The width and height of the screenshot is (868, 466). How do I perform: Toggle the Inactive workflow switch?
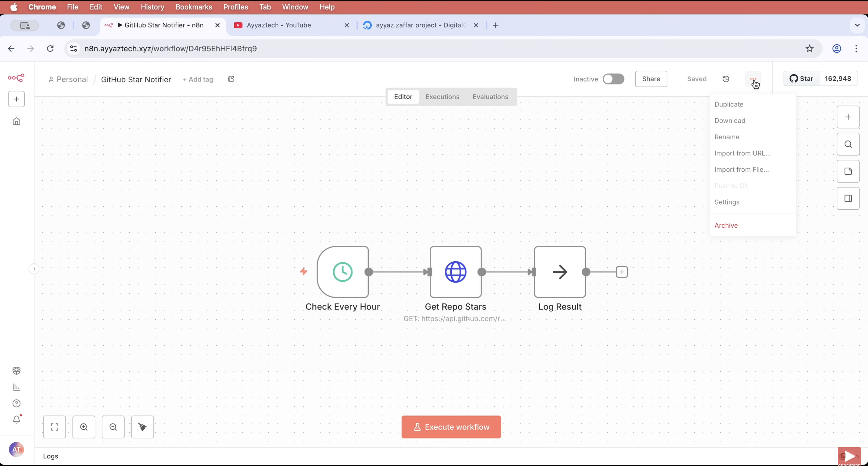pyautogui.click(x=613, y=79)
